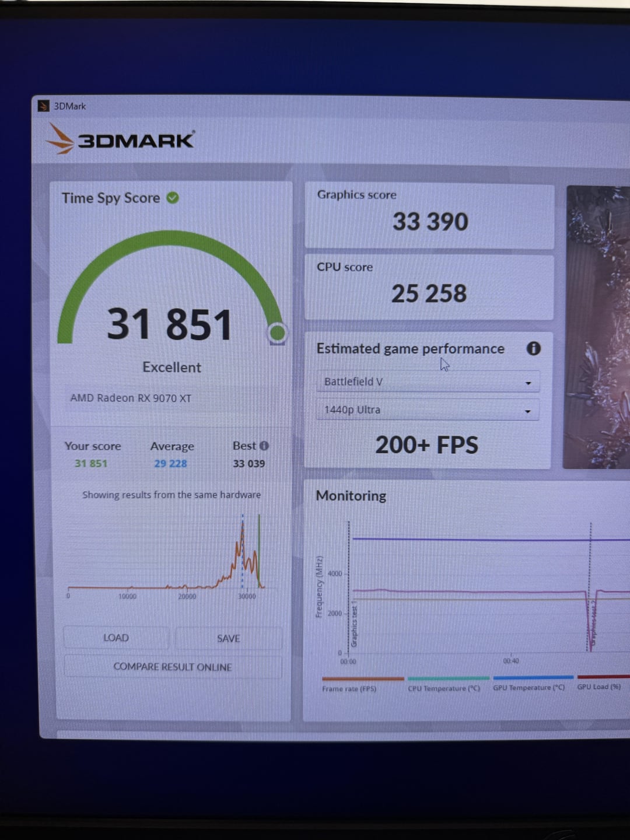Click the info icon next to Best
Screen dimensions: 630x840
point(264,446)
